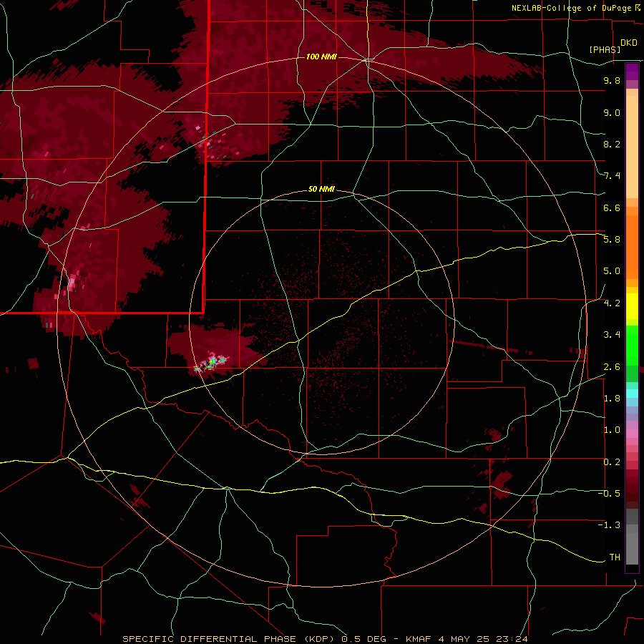
Task: Click the 1.8 value on color scale
Action: point(612,399)
